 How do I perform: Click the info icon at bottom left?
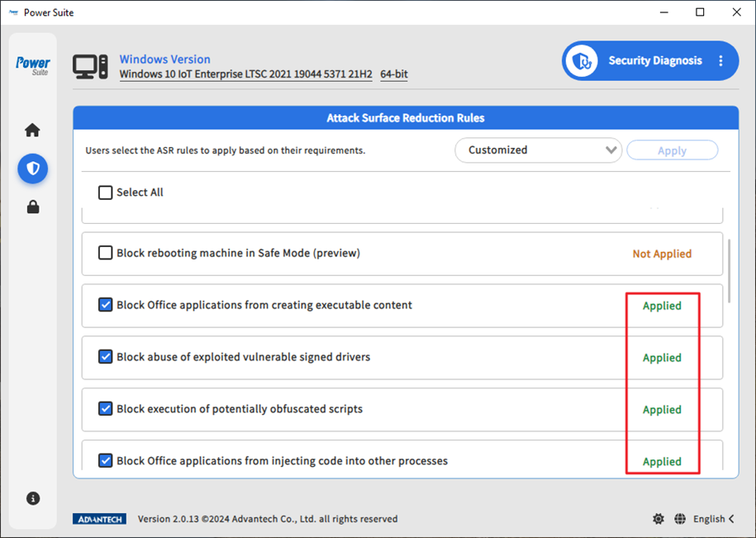point(33,498)
